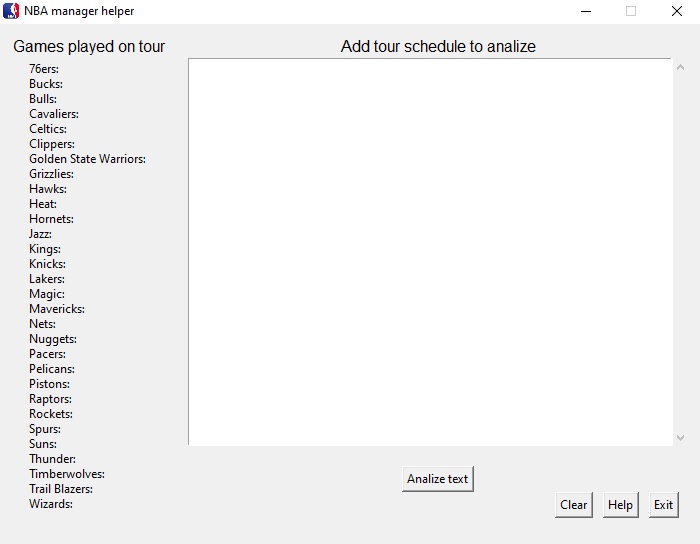Select the Timberwolves: label
Viewport: 700px width, 544px height.
point(67,474)
